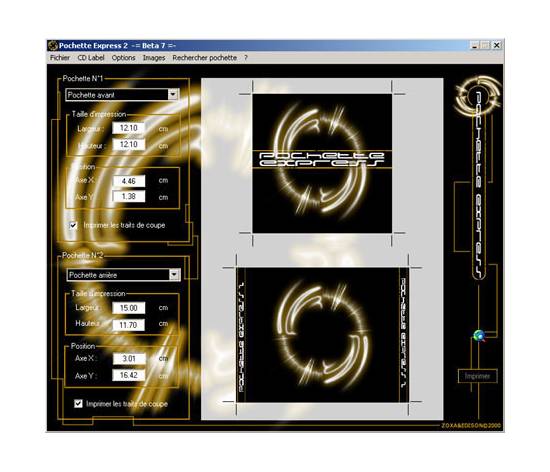Open the ? help menu
Image resolution: width=550 pixels, height=472 pixels.
[x=246, y=58]
